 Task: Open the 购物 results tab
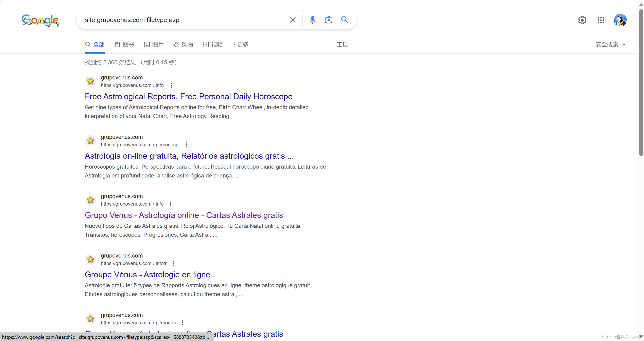183,44
